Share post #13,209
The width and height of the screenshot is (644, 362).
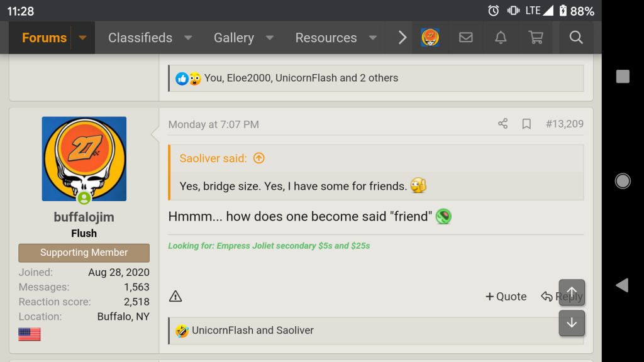[x=502, y=124]
